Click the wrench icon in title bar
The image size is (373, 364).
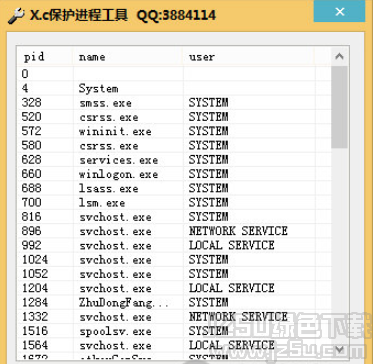[x=16, y=15]
